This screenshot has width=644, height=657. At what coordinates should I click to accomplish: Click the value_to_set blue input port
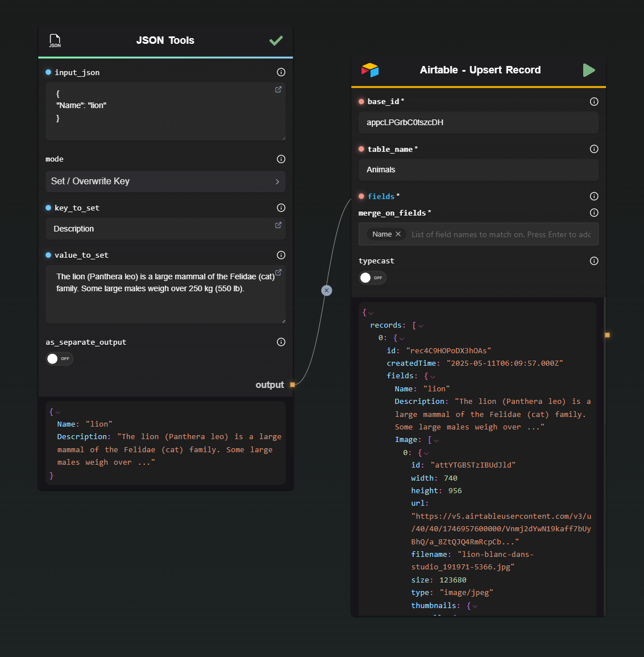coord(48,255)
